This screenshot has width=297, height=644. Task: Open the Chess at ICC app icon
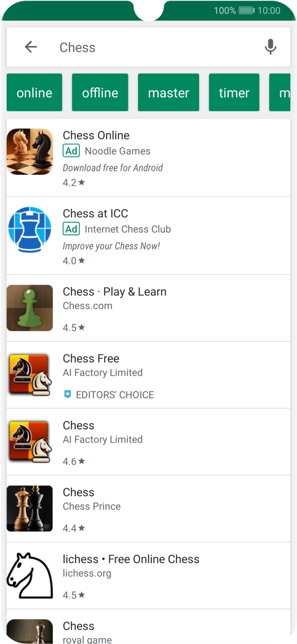coord(30,230)
